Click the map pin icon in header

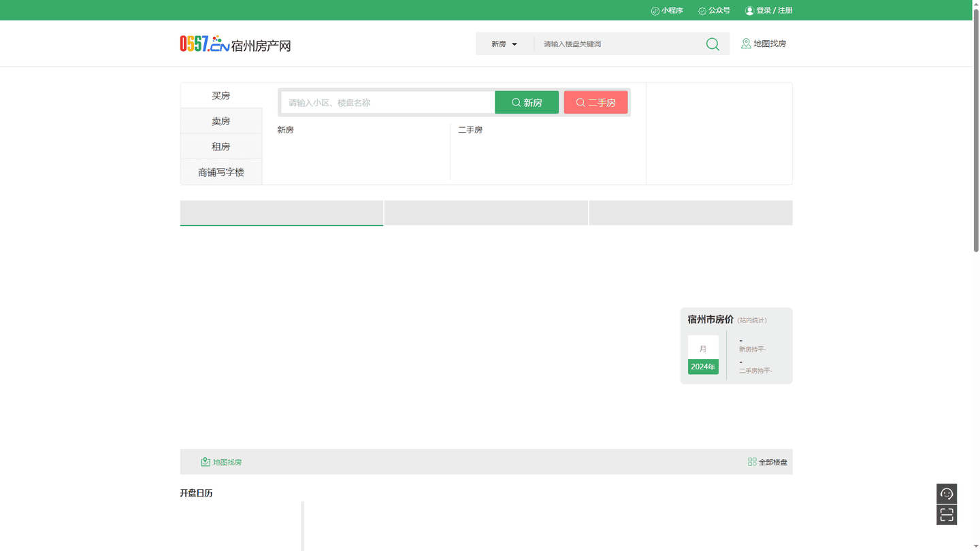pyautogui.click(x=746, y=44)
